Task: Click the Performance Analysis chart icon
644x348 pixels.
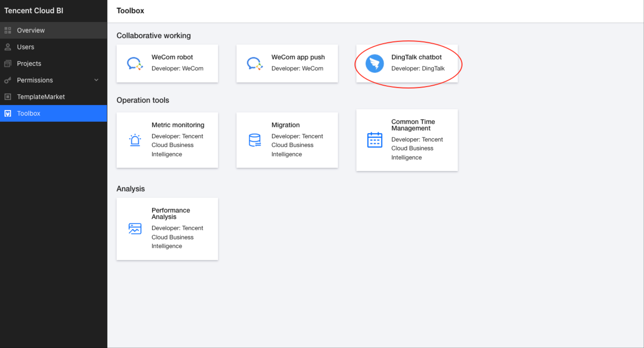Action: pyautogui.click(x=135, y=229)
